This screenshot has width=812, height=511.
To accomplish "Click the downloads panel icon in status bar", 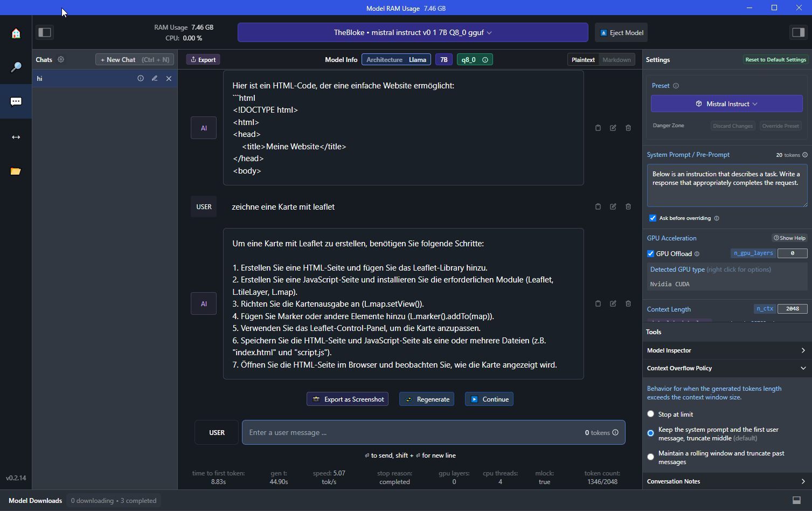I will (796, 500).
